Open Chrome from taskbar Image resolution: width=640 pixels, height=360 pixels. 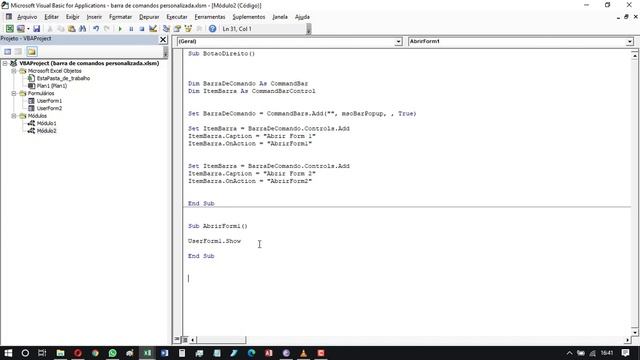pos(95,353)
